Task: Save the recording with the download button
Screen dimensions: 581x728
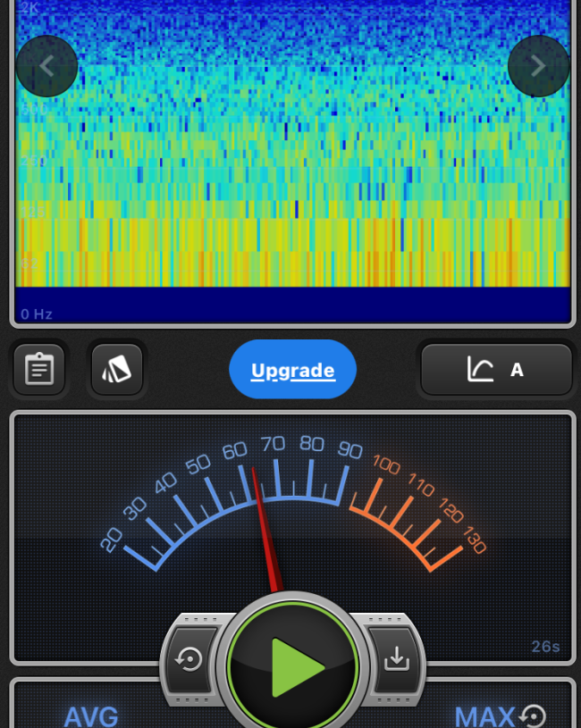Action: (x=394, y=660)
